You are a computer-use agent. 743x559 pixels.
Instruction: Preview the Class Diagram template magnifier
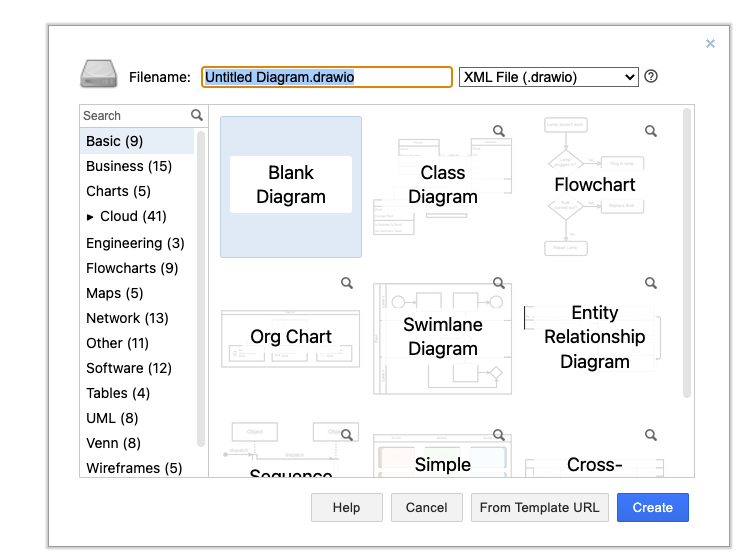[499, 131]
